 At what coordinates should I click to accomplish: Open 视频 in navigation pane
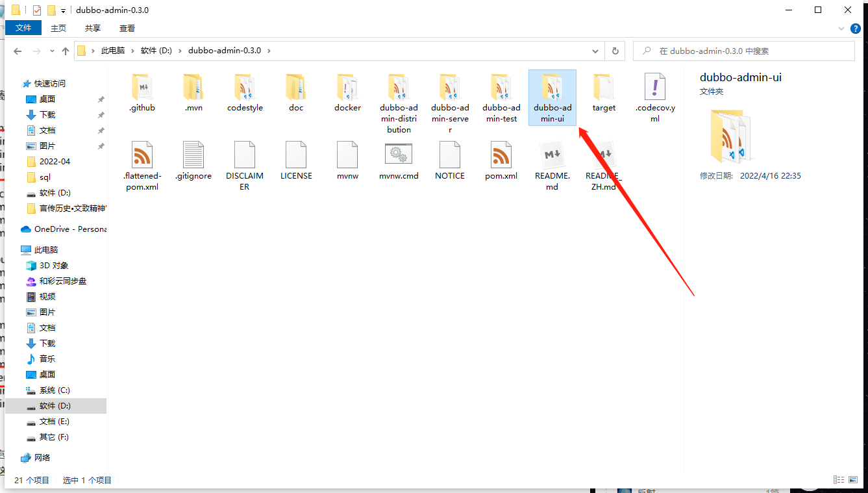47,296
